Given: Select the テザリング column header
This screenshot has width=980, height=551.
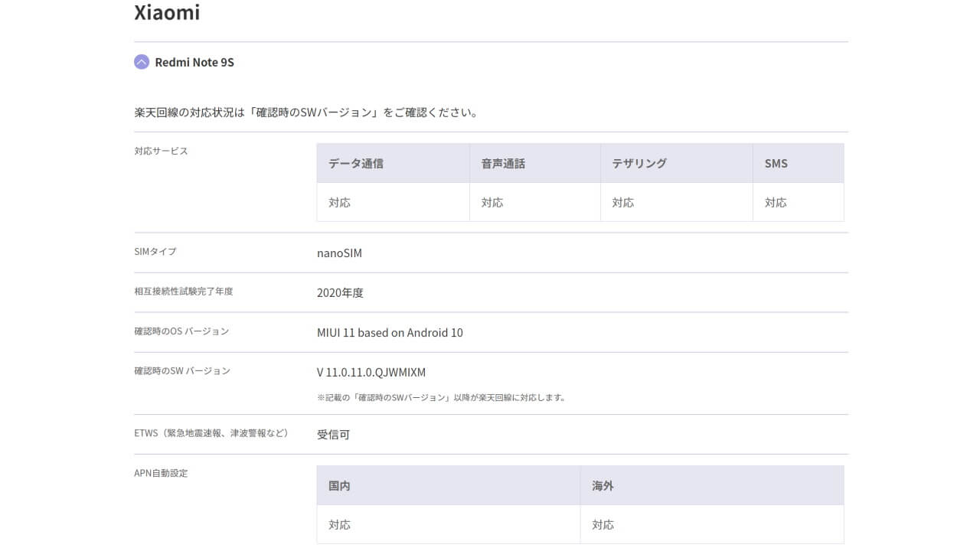Looking at the screenshot, I should (x=639, y=163).
